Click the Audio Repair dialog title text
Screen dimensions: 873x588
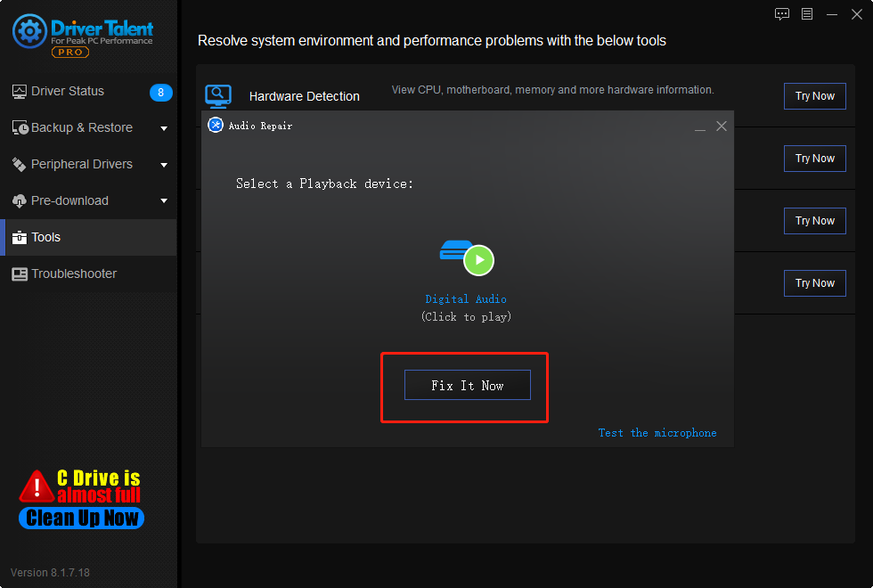tap(260, 126)
